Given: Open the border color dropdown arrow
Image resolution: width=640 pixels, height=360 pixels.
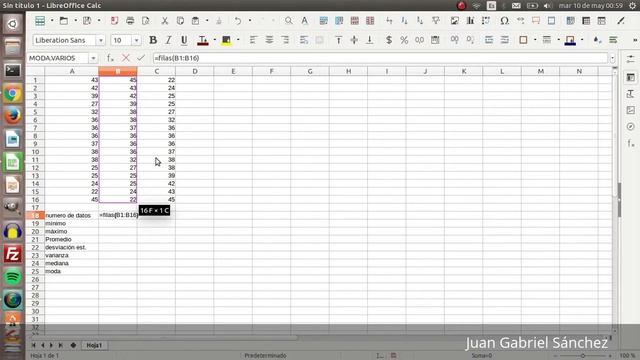Looking at the screenshot, I should click(x=582, y=40).
